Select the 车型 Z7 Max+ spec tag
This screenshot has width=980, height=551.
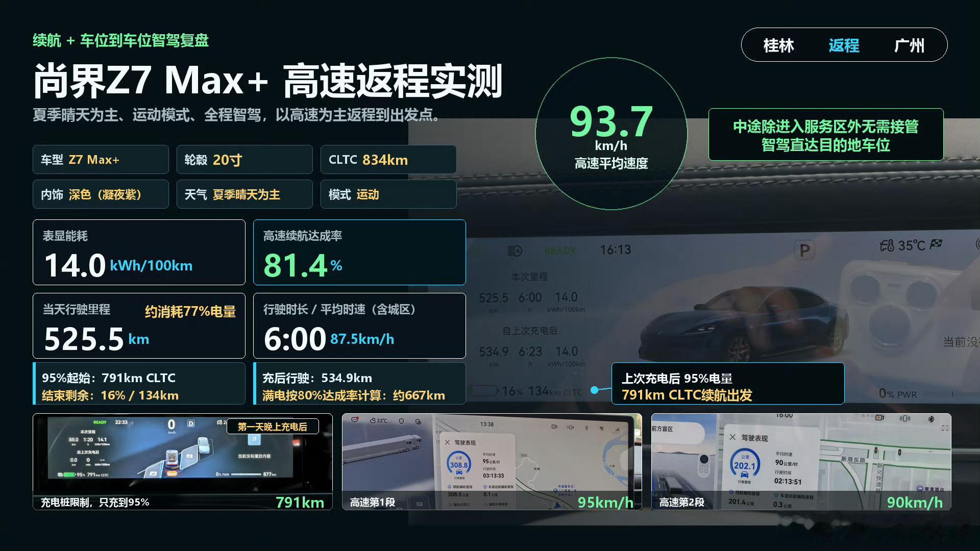pos(101,160)
